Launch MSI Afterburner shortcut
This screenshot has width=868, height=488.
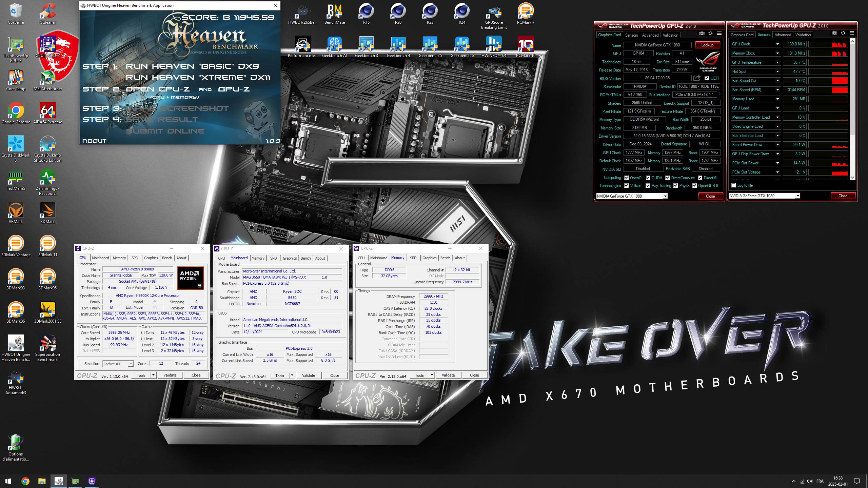click(x=47, y=80)
